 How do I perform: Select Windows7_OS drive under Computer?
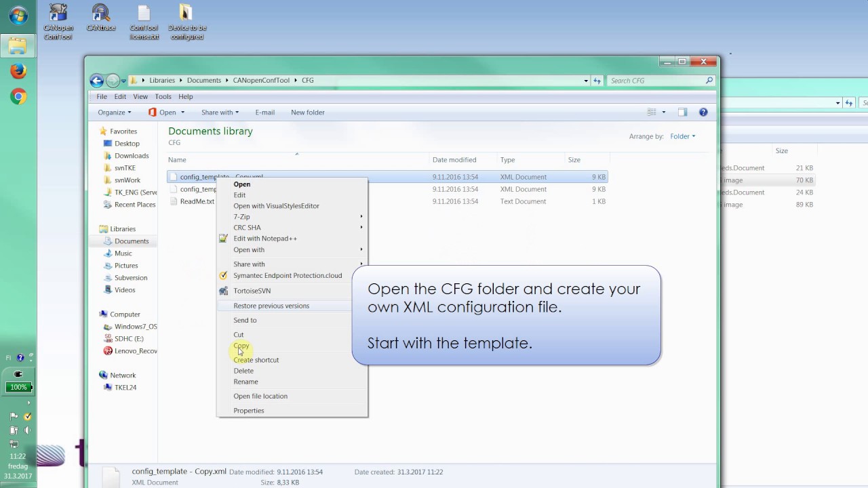pyautogui.click(x=130, y=327)
